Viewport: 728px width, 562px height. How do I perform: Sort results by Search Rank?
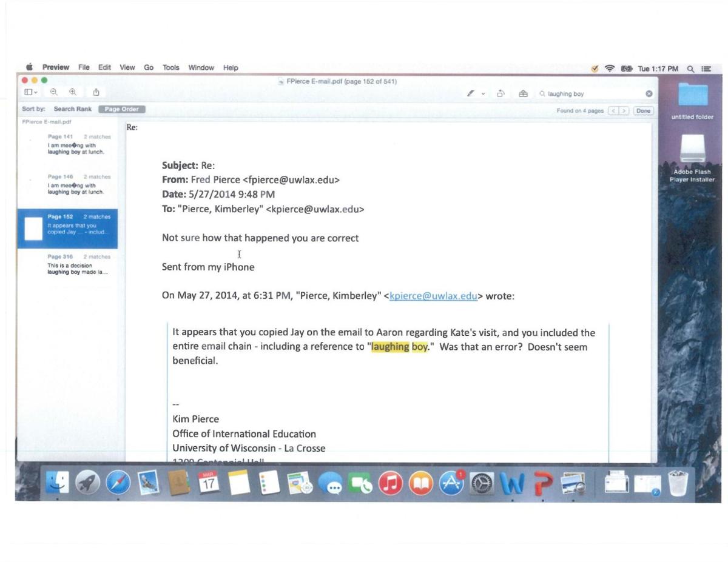point(72,109)
